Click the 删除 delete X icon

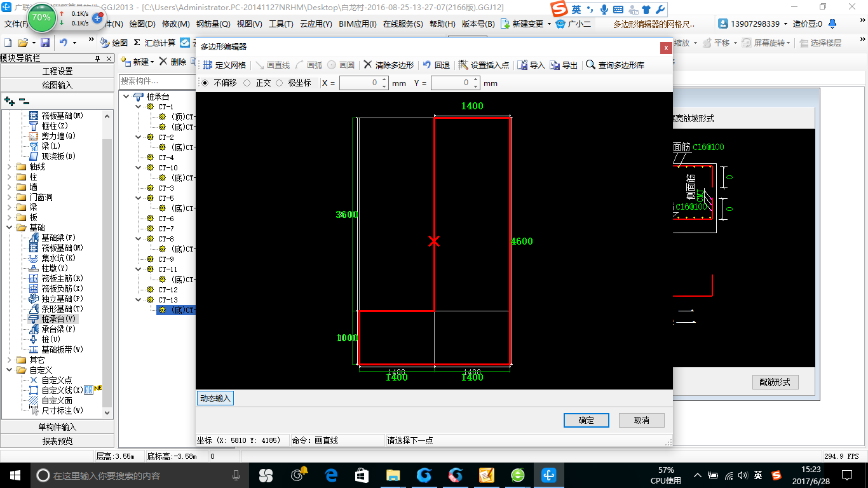coord(163,62)
